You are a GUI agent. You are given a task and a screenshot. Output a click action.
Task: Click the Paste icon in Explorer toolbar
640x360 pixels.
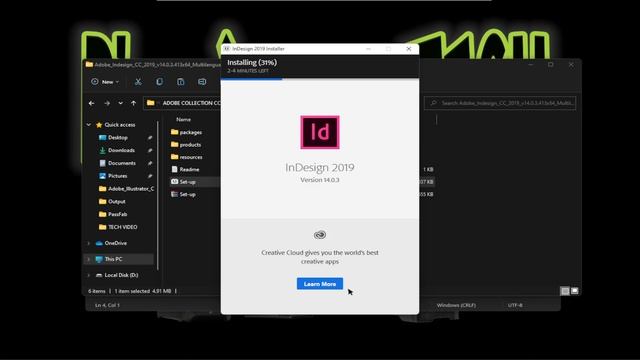[x=180, y=82]
